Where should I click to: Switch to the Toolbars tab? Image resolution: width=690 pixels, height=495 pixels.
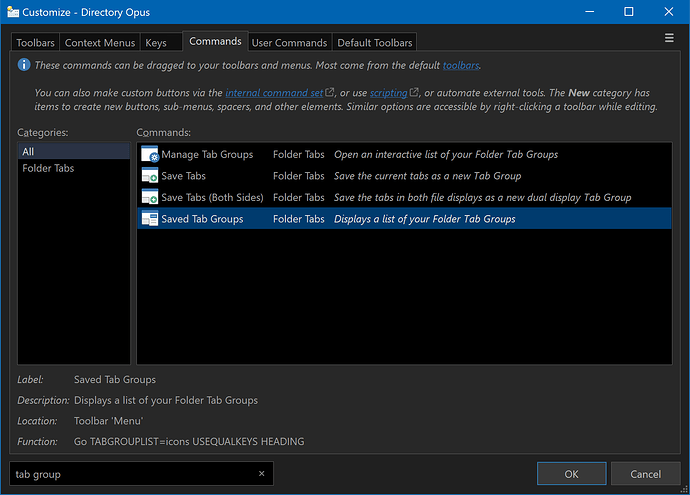tap(35, 43)
